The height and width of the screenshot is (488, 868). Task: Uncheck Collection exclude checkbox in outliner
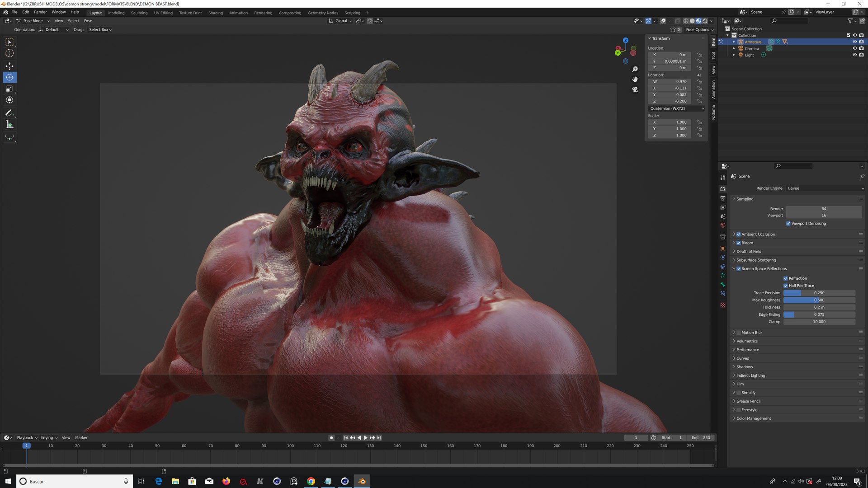[x=848, y=35]
